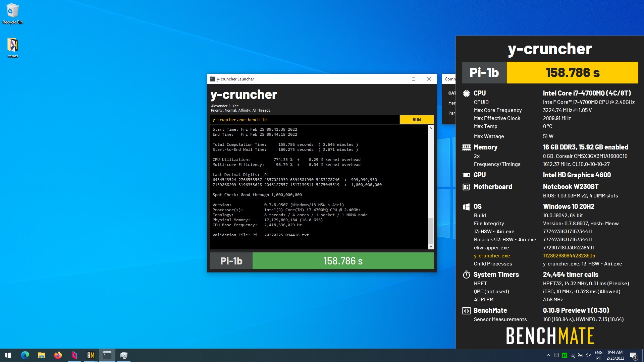Screen dimensions: 644x362
Task: Click the CPU chip icon in BenchMate panel
Action: click(466, 94)
